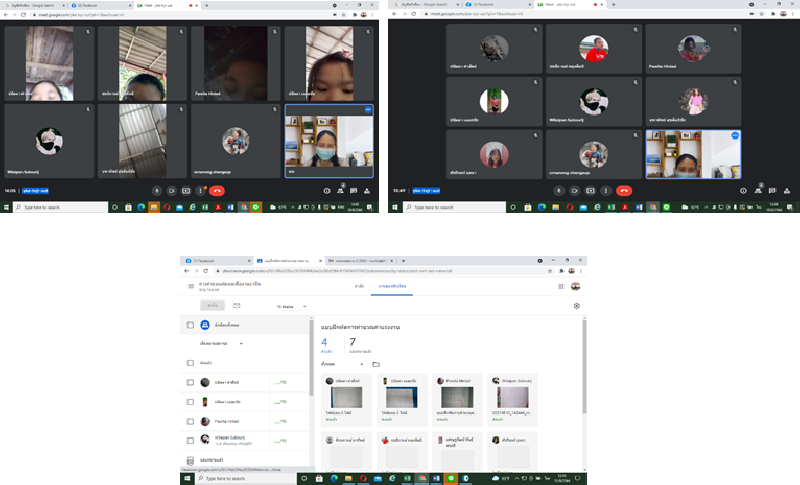Select the Wilaipan Subsurij student checkbox
The height and width of the screenshot is (485, 800).
click(x=190, y=439)
